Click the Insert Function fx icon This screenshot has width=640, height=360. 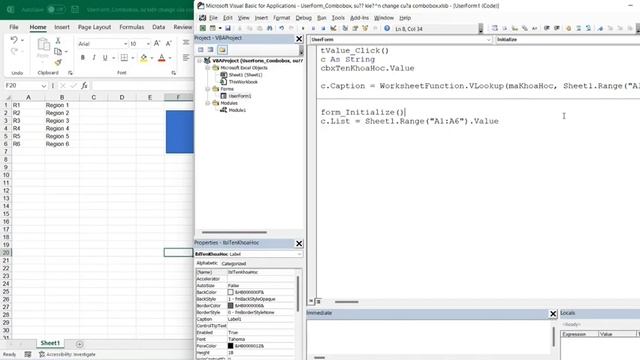pyautogui.click(x=84, y=86)
